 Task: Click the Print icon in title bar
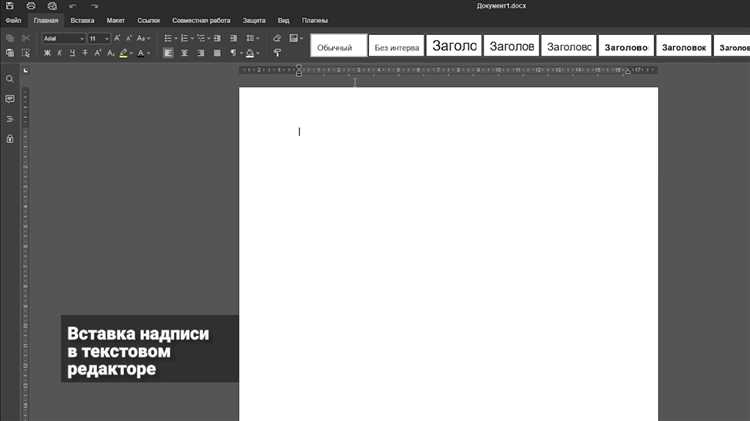pos(31,6)
